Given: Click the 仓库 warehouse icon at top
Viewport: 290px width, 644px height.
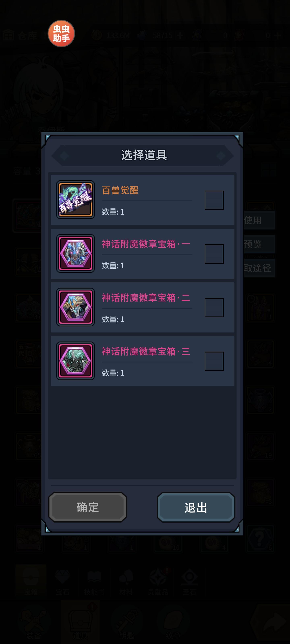Looking at the screenshot, I should (8, 35).
